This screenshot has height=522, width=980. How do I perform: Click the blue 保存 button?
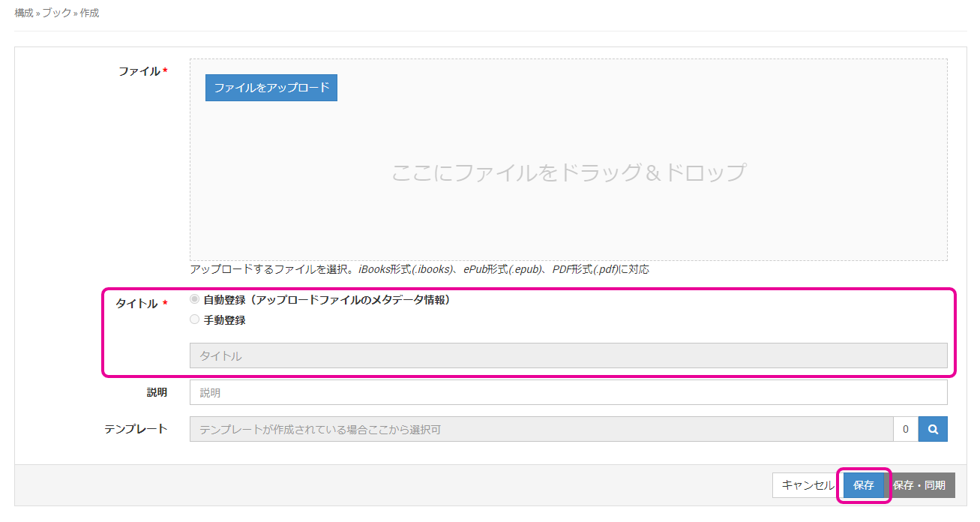(863, 485)
